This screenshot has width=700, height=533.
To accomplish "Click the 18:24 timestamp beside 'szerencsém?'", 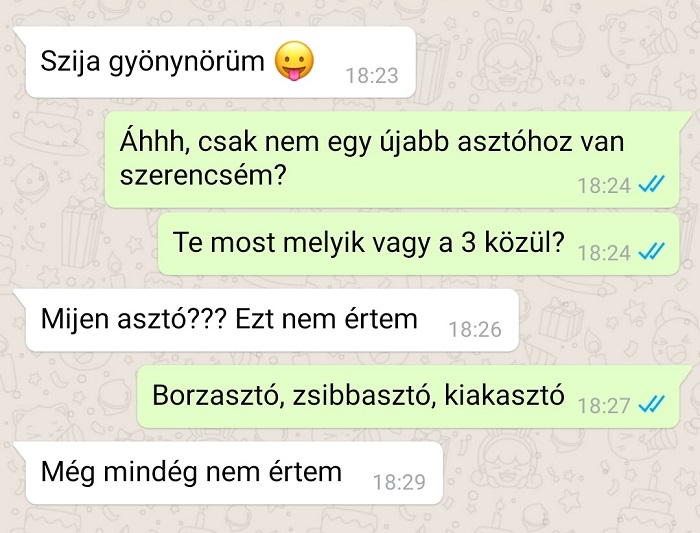I will click(604, 185).
